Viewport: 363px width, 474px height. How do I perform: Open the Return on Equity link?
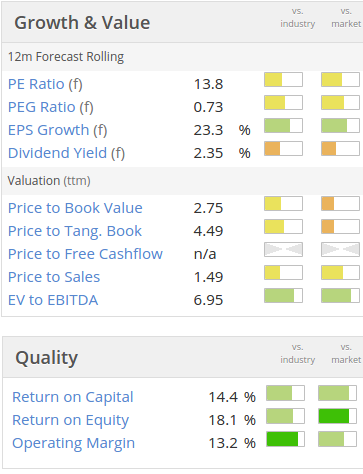point(70,420)
